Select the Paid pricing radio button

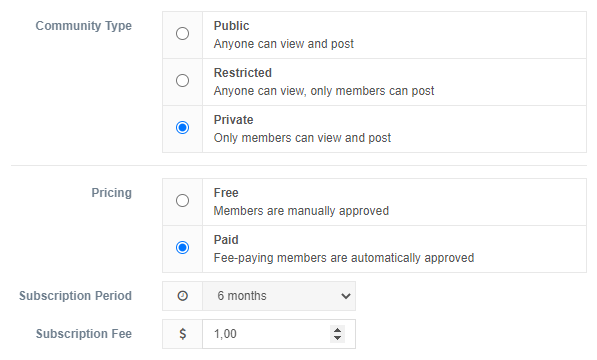click(x=182, y=248)
